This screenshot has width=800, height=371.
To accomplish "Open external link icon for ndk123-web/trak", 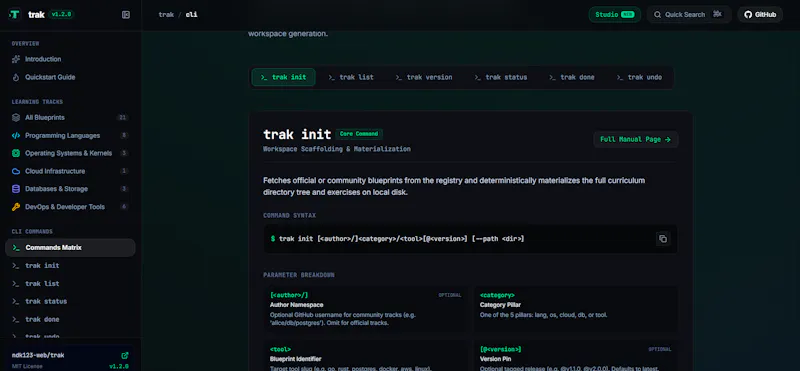I will coord(124,355).
